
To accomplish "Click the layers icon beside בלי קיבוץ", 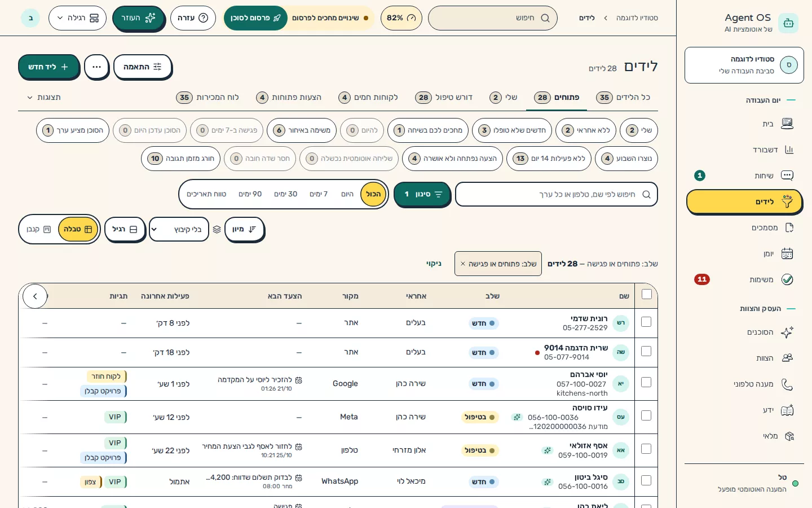I will [x=217, y=229].
